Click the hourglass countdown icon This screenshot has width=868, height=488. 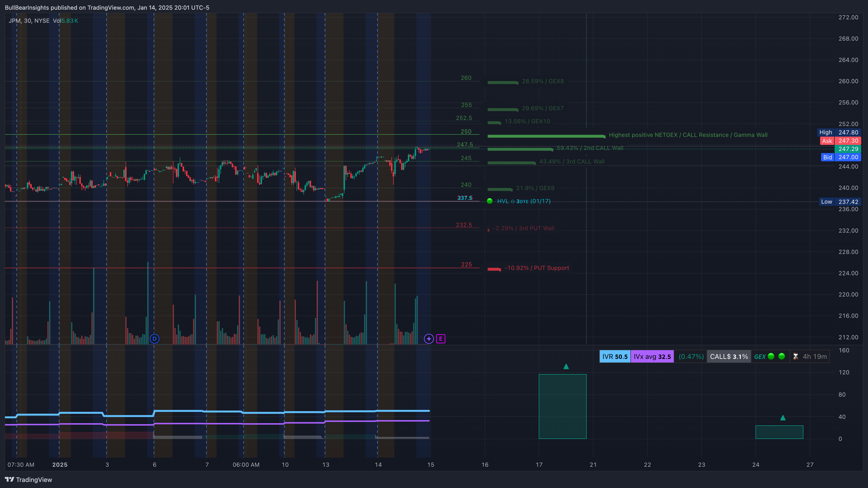796,356
